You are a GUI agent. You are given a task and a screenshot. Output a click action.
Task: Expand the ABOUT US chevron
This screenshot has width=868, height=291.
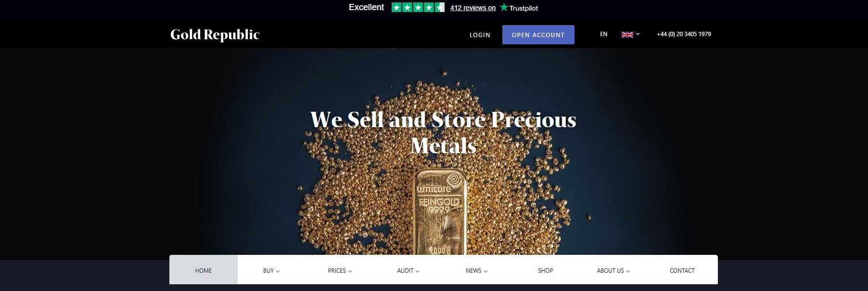point(628,271)
